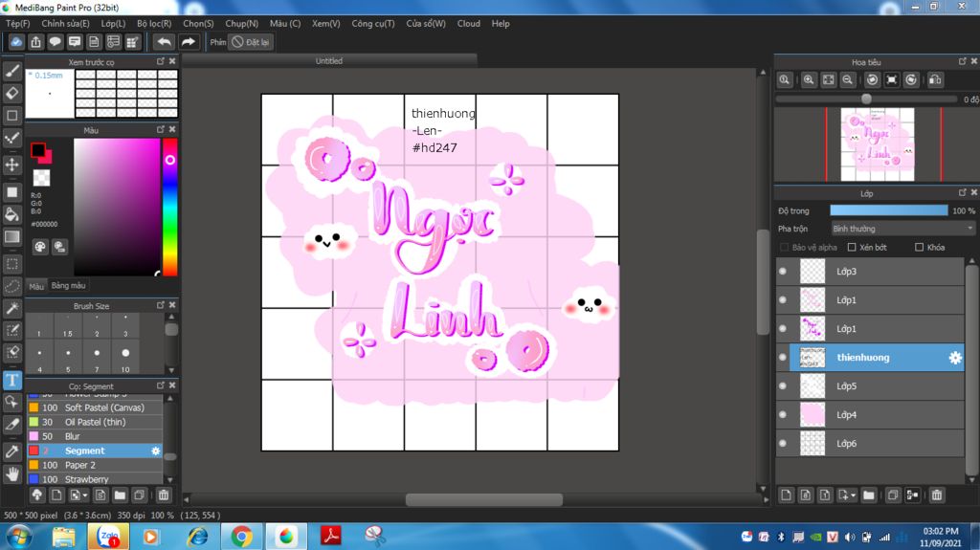Undock the Brush Size panel
Image resolution: width=980 pixels, height=550 pixels.
point(161,305)
